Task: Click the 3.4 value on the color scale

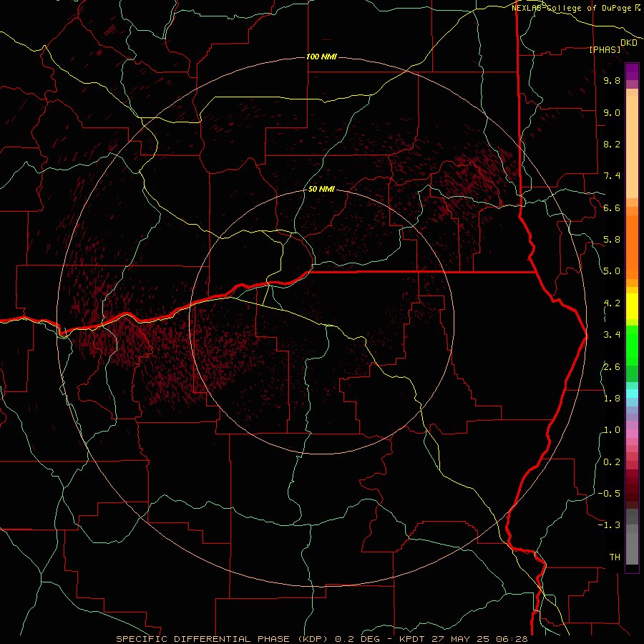Action: [612, 335]
